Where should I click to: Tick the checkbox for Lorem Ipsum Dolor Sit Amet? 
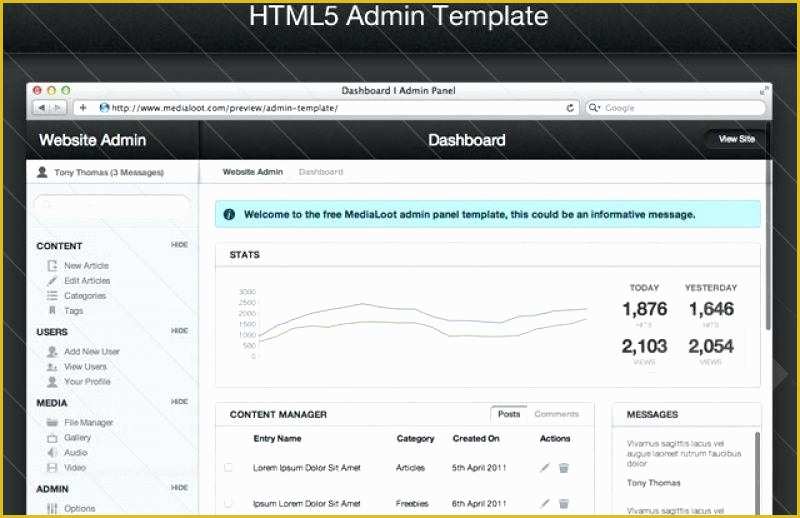228,467
